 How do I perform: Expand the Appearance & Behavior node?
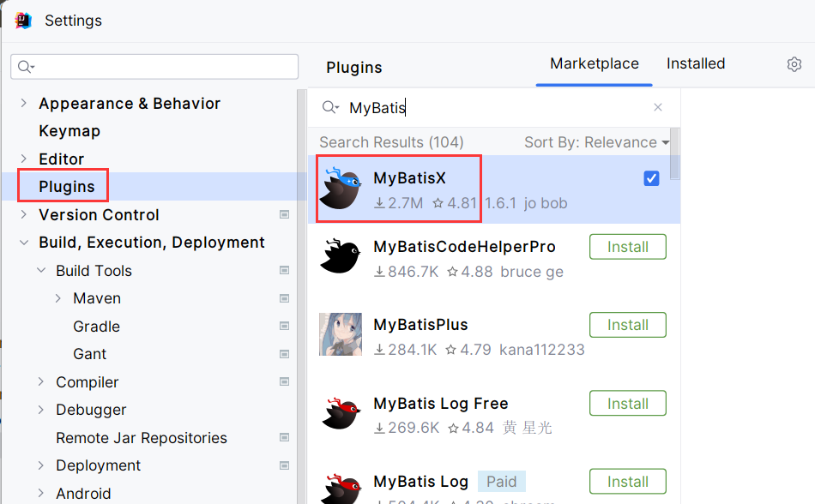click(x=23, y=103)
